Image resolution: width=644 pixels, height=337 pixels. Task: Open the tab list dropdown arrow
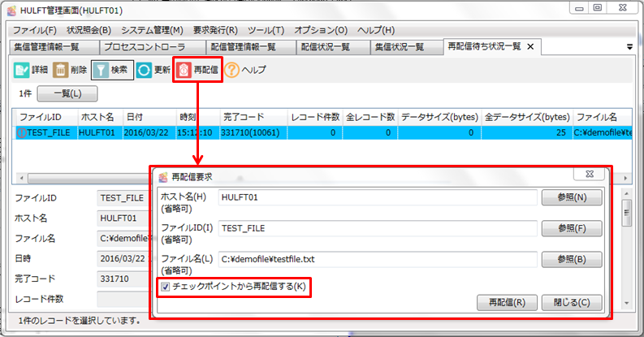629,47
